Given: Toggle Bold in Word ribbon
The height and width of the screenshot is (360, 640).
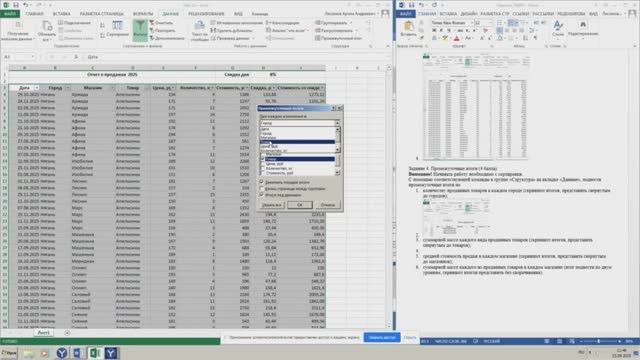Looking at the screenshot, I should 434,31.
